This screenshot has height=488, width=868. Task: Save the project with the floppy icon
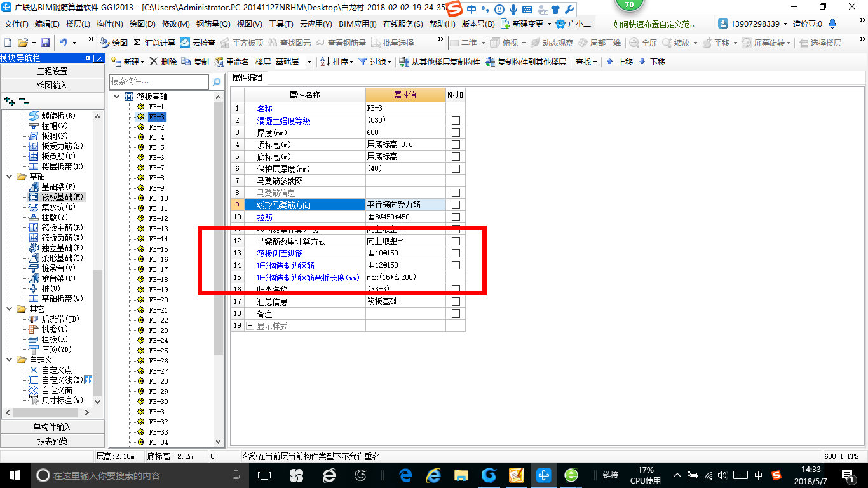click(45, 43)
